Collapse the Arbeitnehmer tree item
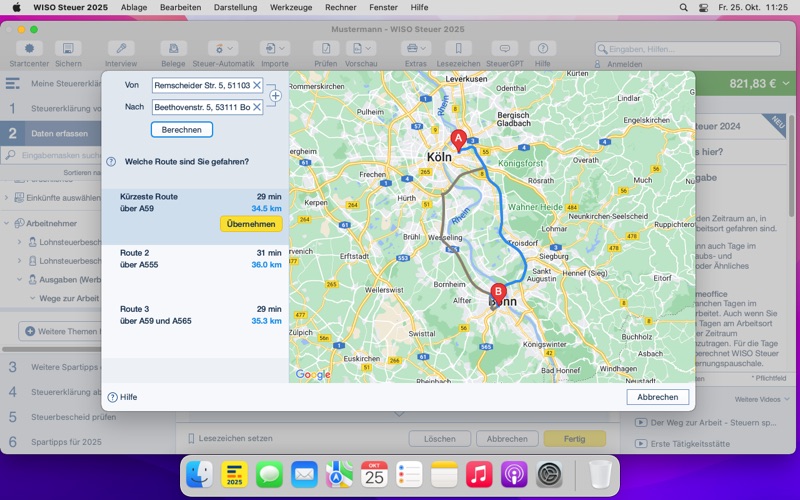The width and height of the screenshot is (800, 500). tap(7, 223)
